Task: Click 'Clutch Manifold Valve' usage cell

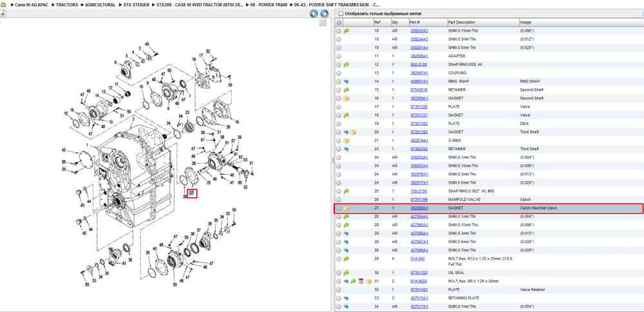Action: pyautogui.click(x=538, y=208)
